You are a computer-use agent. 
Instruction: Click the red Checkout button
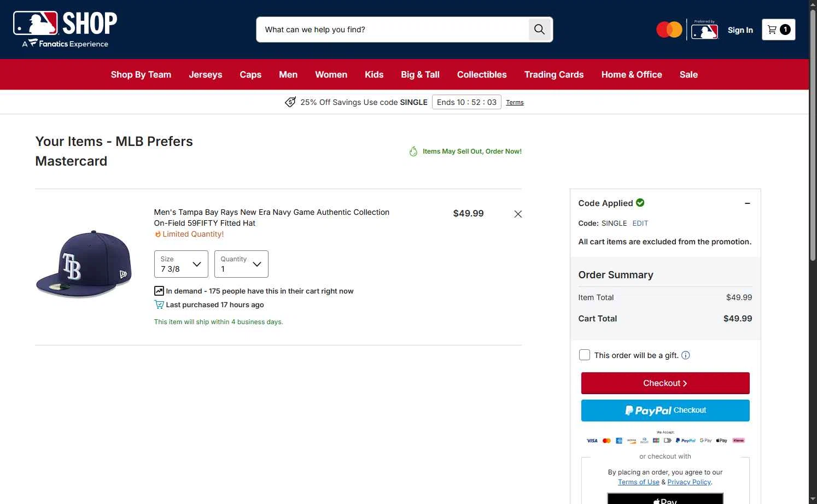665,383
